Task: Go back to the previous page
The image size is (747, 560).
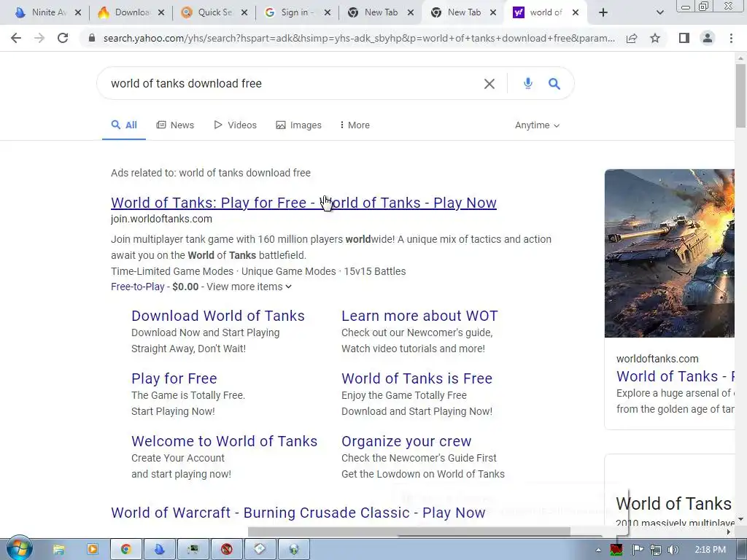Action: pos(16,38)
